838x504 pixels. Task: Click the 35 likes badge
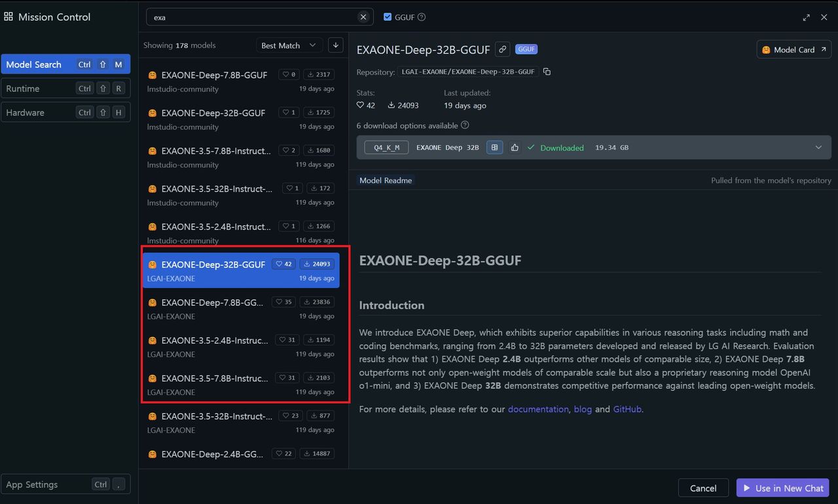click(283, 302)
